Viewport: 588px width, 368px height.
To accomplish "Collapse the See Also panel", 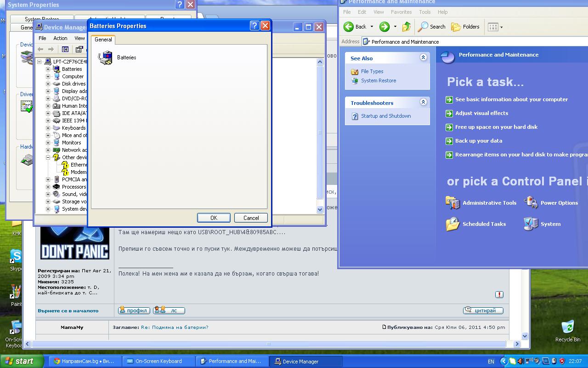I will tap(423, 57).
